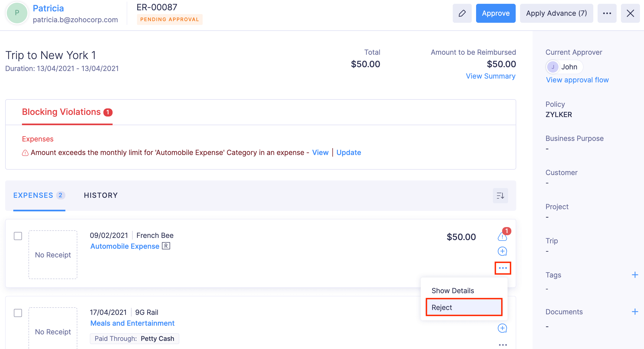Click the Approve button

(495, 13)
